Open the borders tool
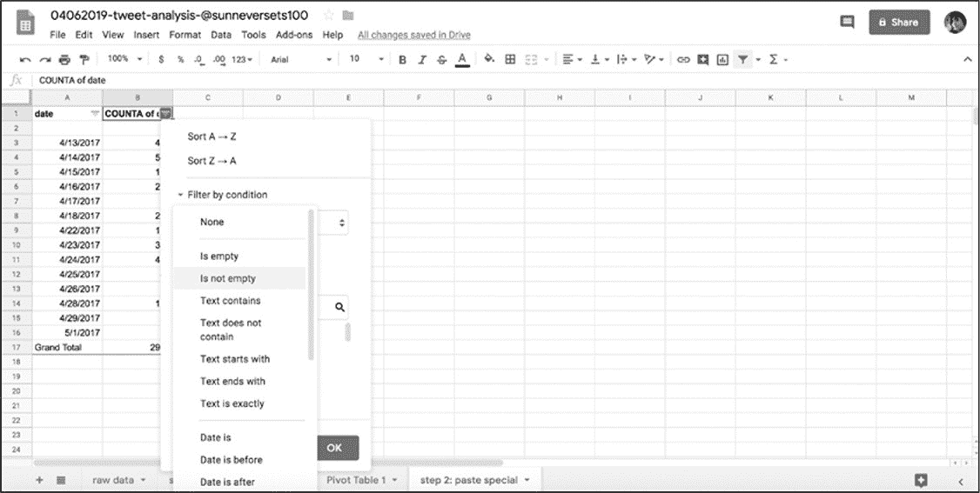This screenshot has width=980, height=493. (510, 59)
